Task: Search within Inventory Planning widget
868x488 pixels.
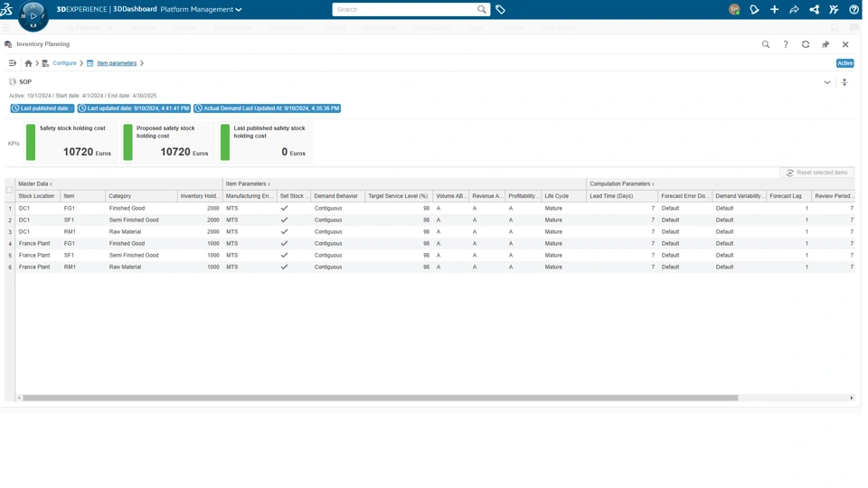Action: (766, 44)
